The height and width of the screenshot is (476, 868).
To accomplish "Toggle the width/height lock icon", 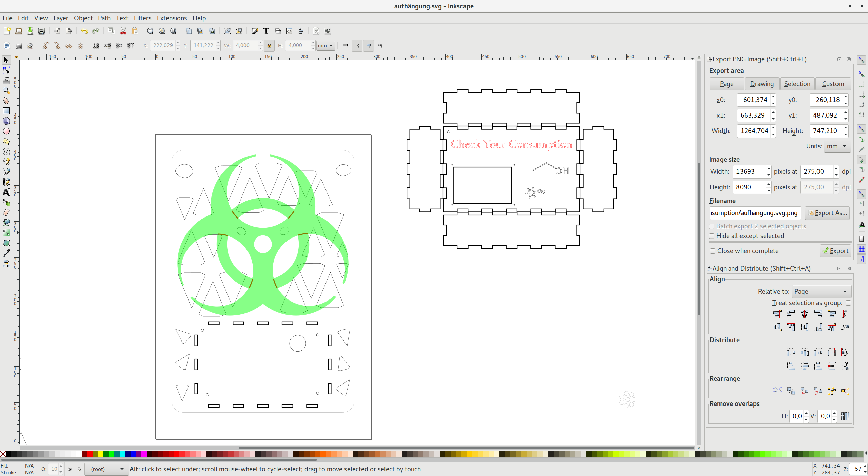I will (x=269, y=45).
